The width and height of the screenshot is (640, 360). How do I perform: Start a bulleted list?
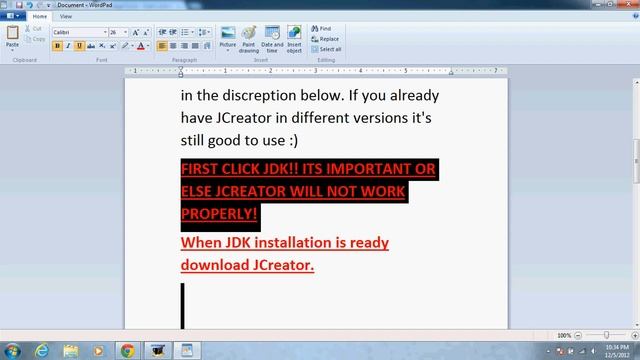(185, 32)
